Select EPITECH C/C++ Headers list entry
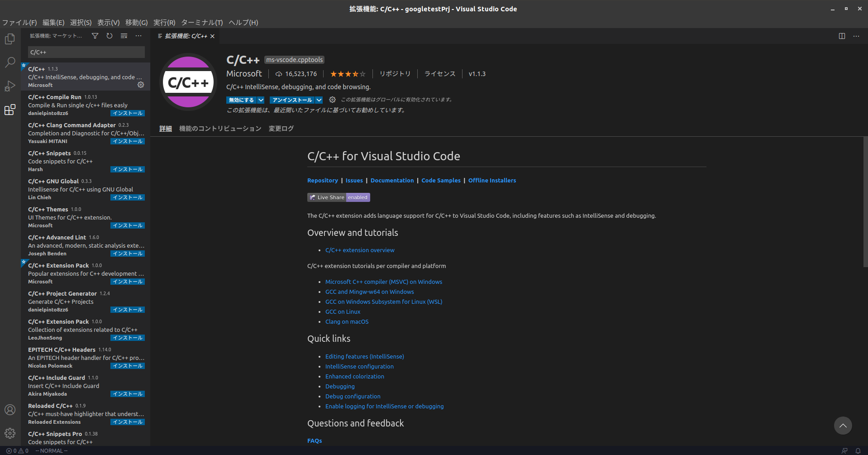This screenshot has height=455, width=868. [86, 358]
